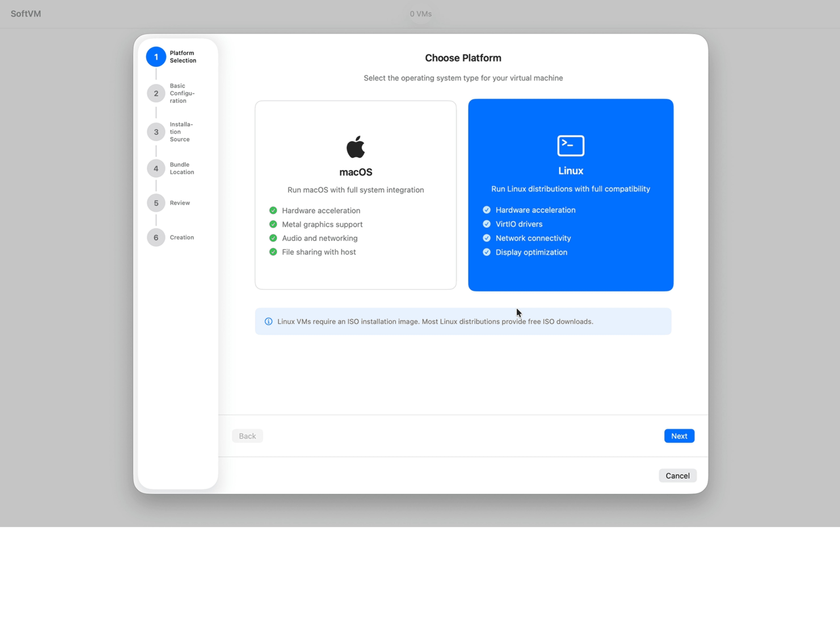Click the green check beside File sharing with host
The width and height of the screenshot is (840, 644).
coord(273,252)
